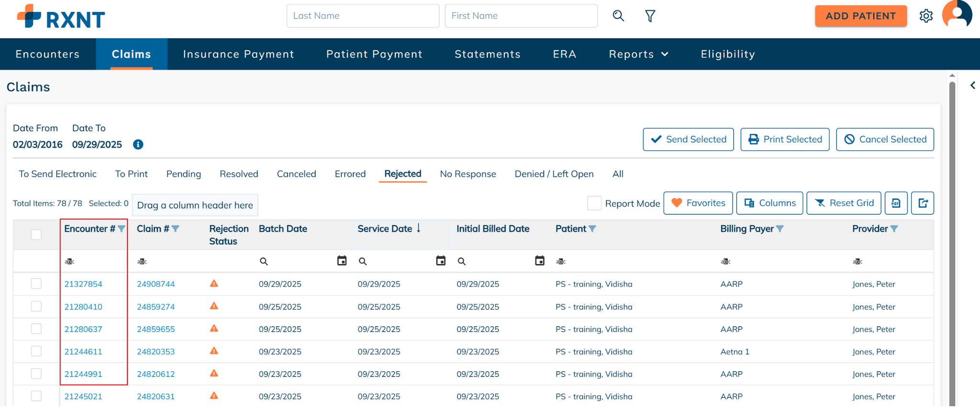Click the Last Name search field

[x=363, y=16]
